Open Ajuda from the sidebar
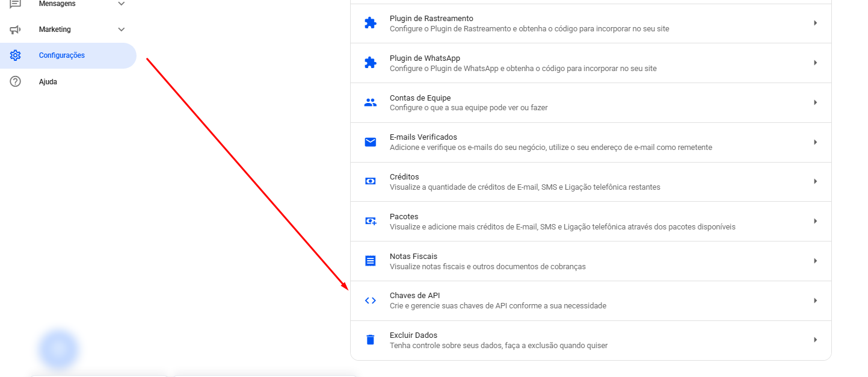 pyautogui.click(x=68, y=81)
